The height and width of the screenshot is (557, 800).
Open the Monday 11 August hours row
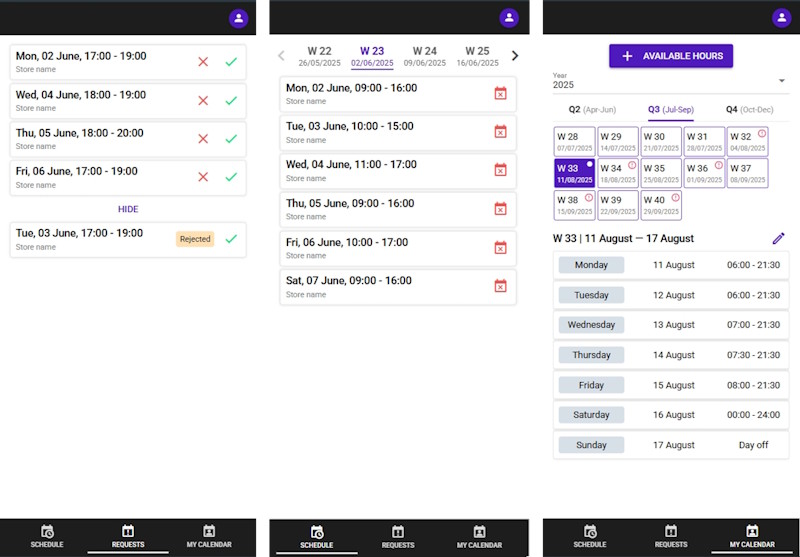pos(671,265)
